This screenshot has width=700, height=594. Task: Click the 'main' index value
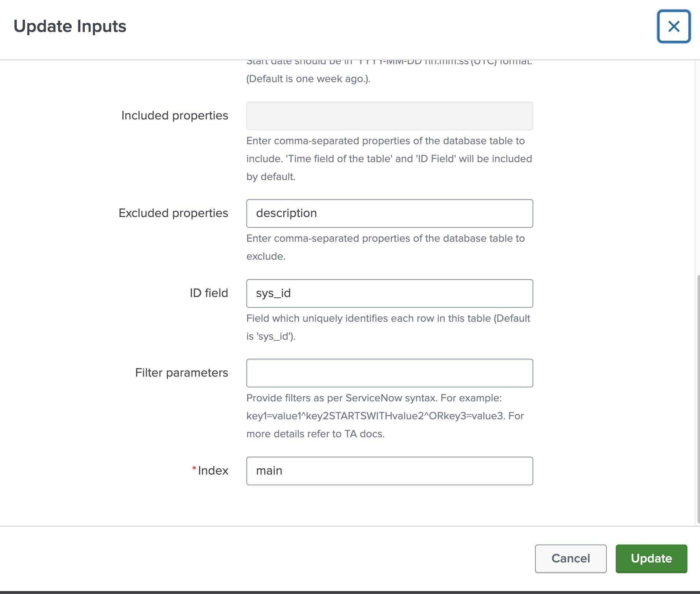tap(269, 471)
